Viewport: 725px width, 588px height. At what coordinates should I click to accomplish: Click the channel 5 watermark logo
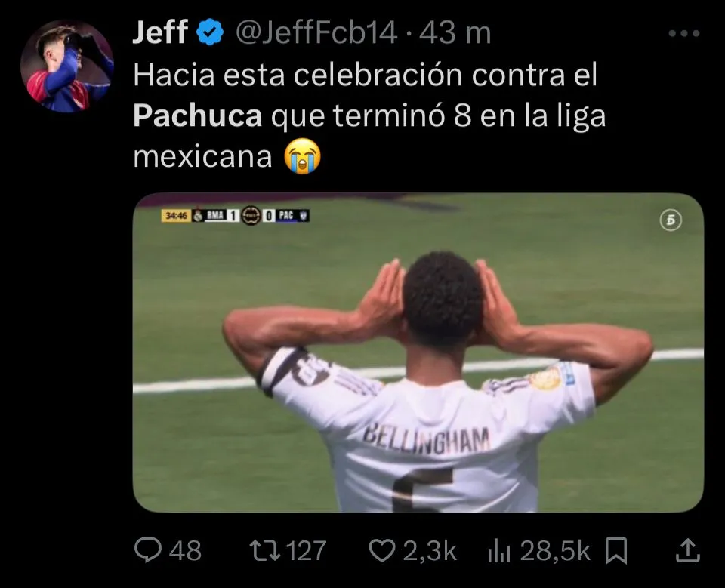(x=671, y=220)
